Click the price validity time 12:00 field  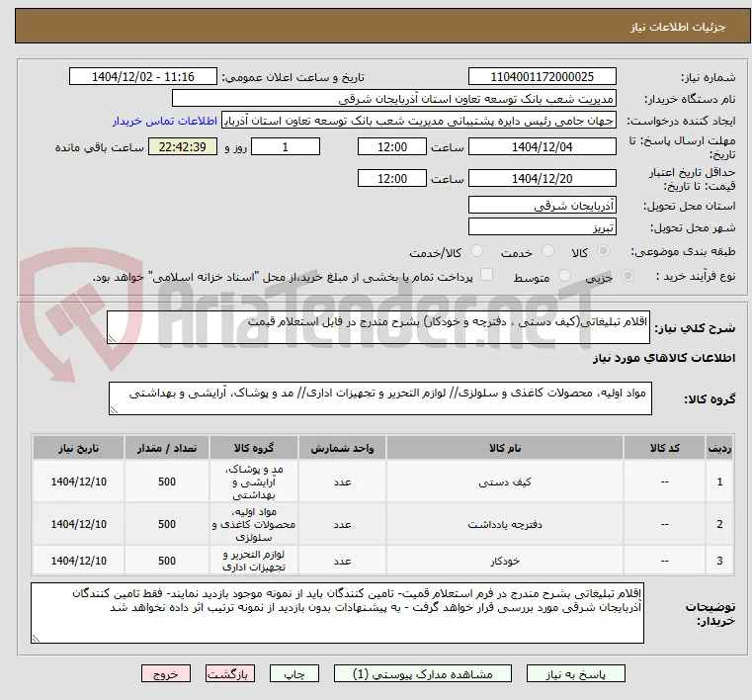pyautogui.click(x=392, y=179)
